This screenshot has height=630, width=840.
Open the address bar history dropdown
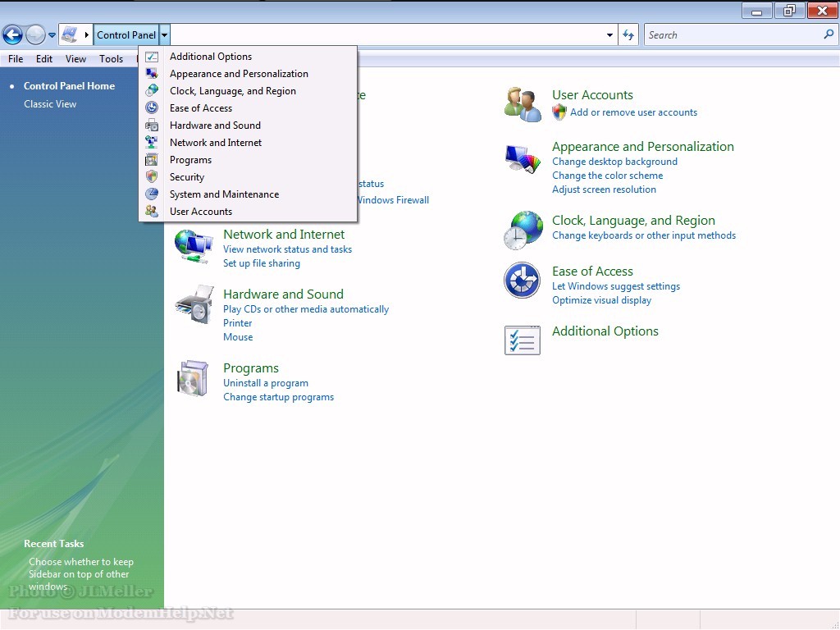(x=609, y=35)
